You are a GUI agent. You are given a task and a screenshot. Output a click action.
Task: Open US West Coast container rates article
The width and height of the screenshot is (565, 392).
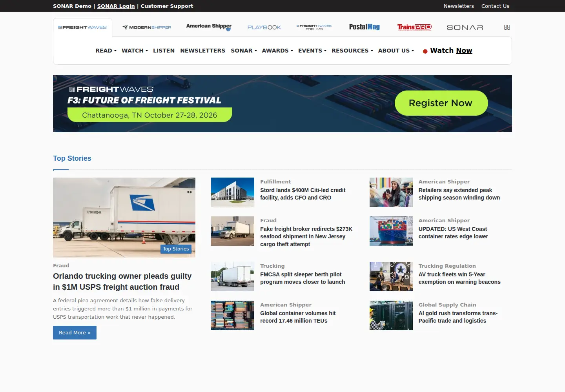(x=453, y=232)
